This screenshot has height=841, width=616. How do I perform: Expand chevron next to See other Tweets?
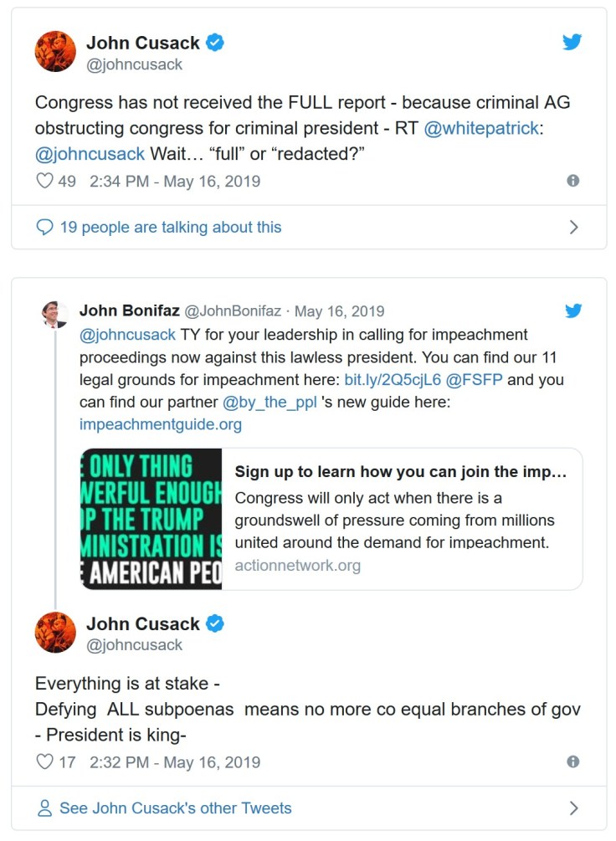point(573,808)
